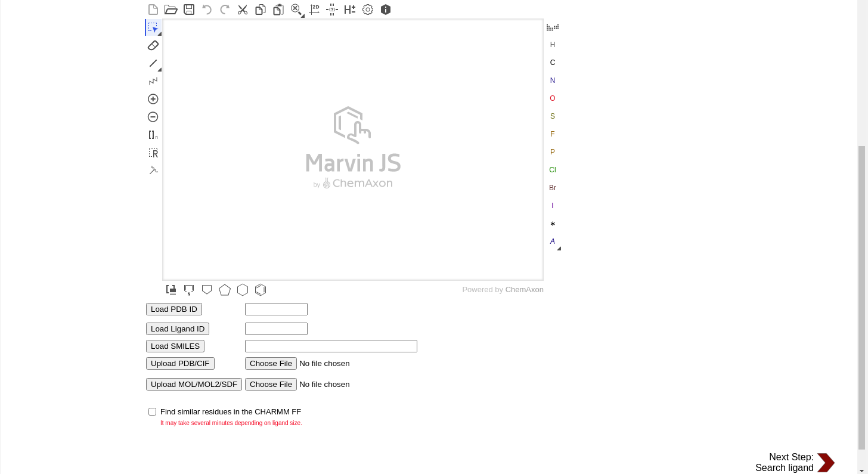Select the Bromine atom Br

pos(553,188)
